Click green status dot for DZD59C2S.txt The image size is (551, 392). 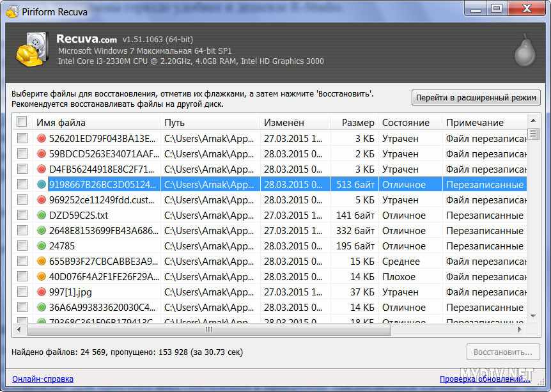tap(42, 215)
